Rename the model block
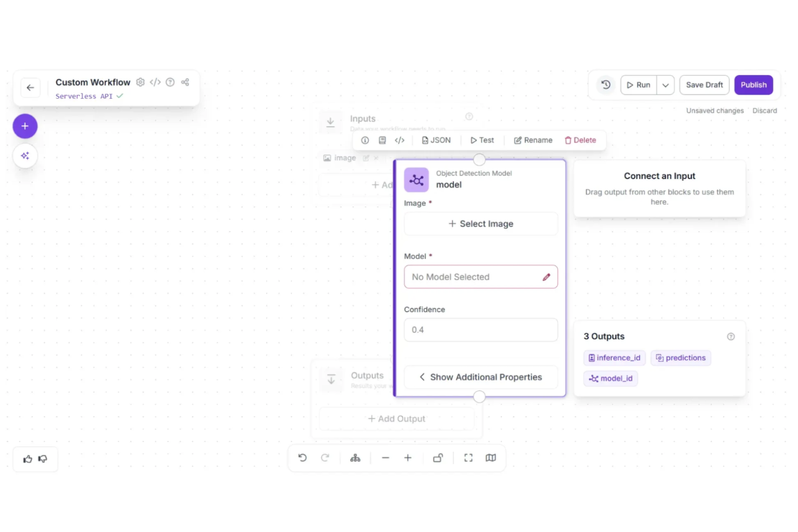Image resolution: width=798 pixels, height=532 pixels. (533, 140)
